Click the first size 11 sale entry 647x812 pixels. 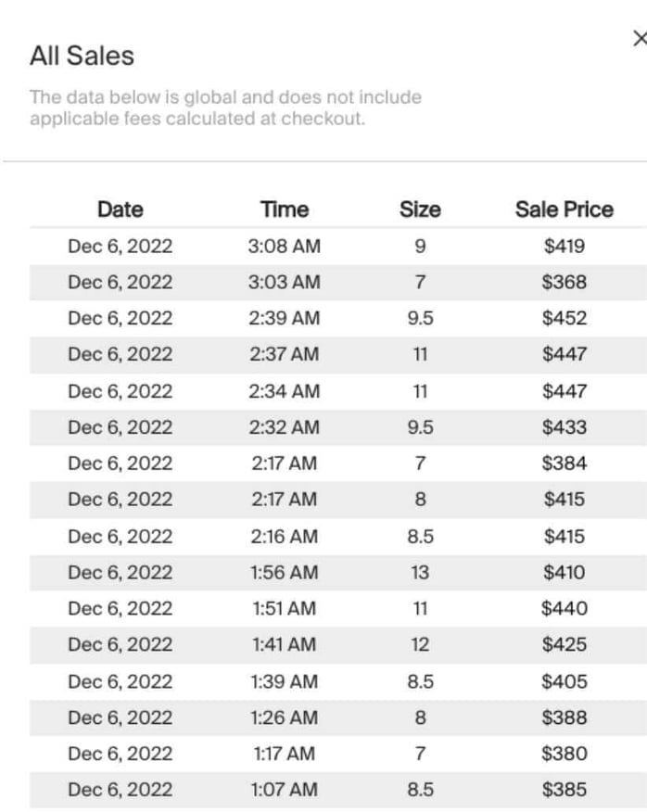pos(324,354)
